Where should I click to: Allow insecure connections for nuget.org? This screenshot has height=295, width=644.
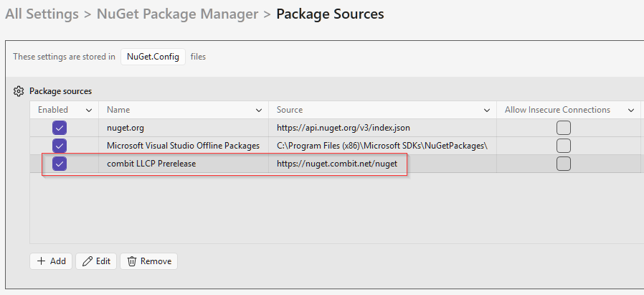564,128
